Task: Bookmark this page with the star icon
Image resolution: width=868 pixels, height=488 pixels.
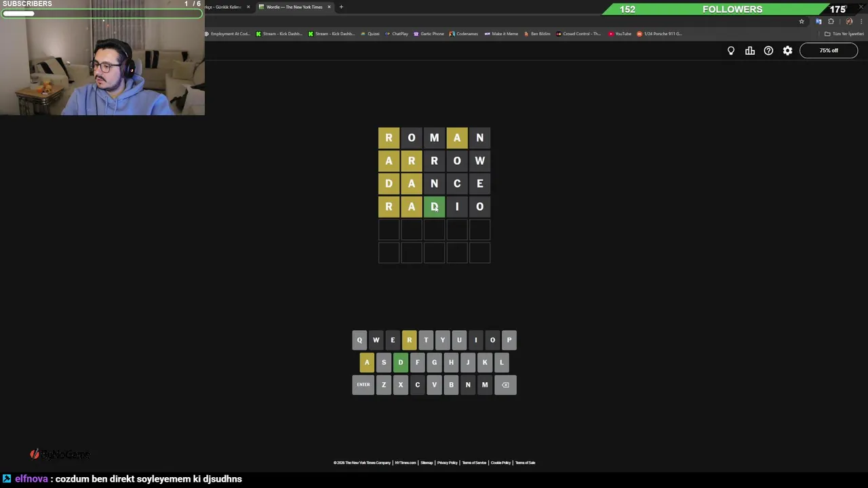Action: click(x=802, y=21)
